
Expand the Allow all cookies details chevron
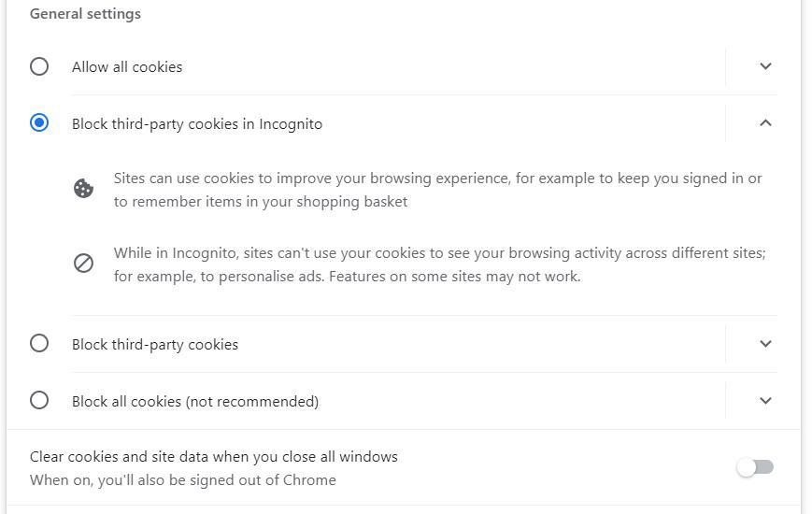click(765, 66)
